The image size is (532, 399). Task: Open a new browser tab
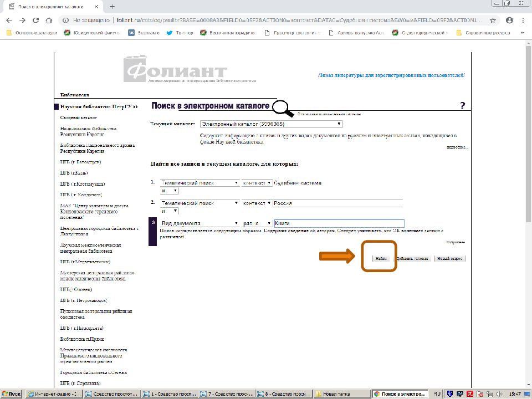[x=112, y=6]
